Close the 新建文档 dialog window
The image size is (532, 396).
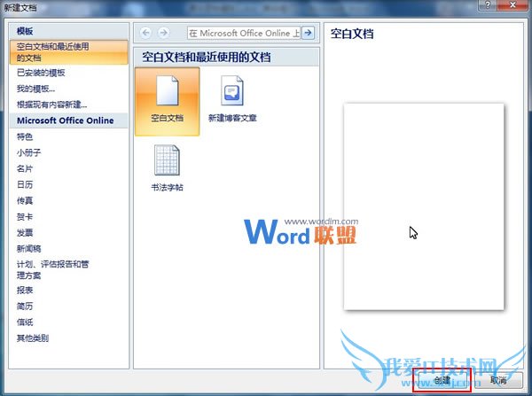[512, 5]
